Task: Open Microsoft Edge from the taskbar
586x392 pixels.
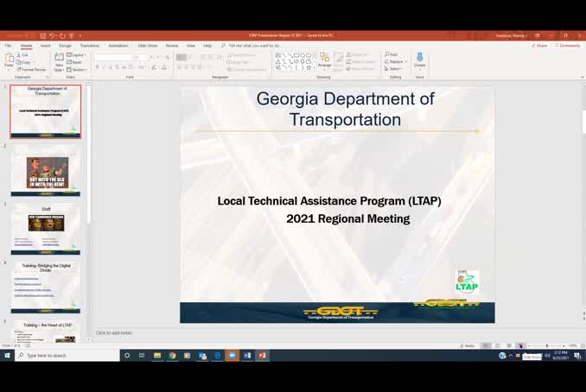Action: [217, 356]
